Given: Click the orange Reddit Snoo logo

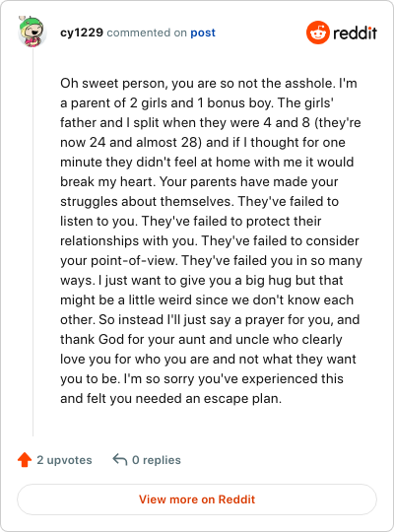Looking at the screenshot, I should (318, 33).
